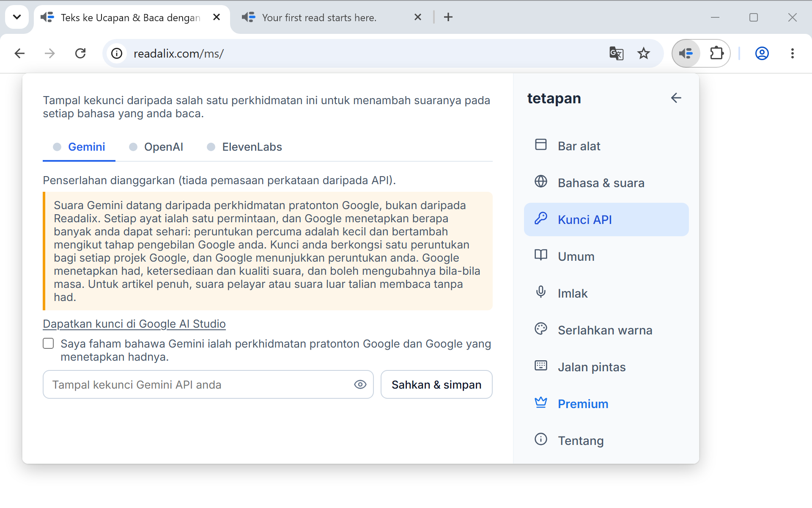Reload the current page
The width and height of the screenshot is (812, 508).
click(x=80, y=53)
